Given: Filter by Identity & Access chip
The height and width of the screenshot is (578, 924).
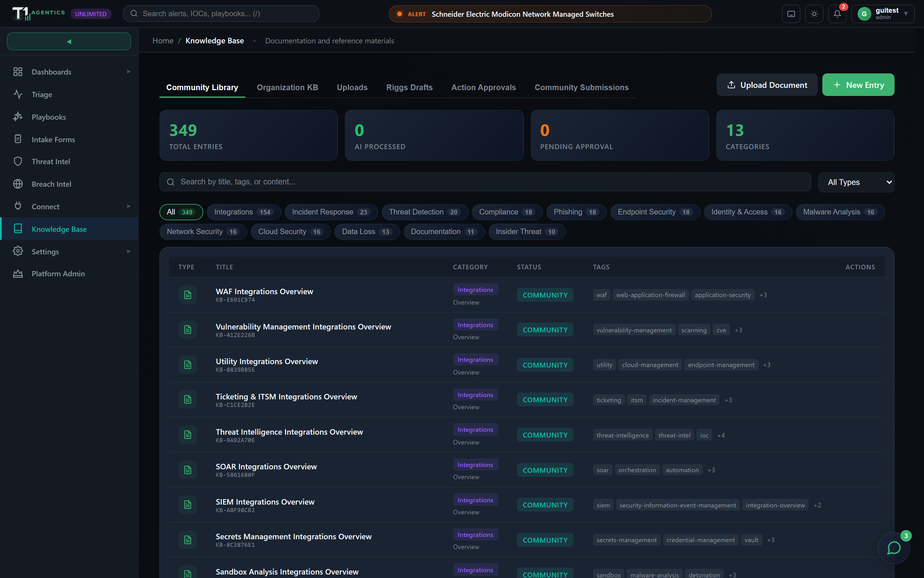Looking at the screenshot, I should pyautogui.click(x=748, y=212).
